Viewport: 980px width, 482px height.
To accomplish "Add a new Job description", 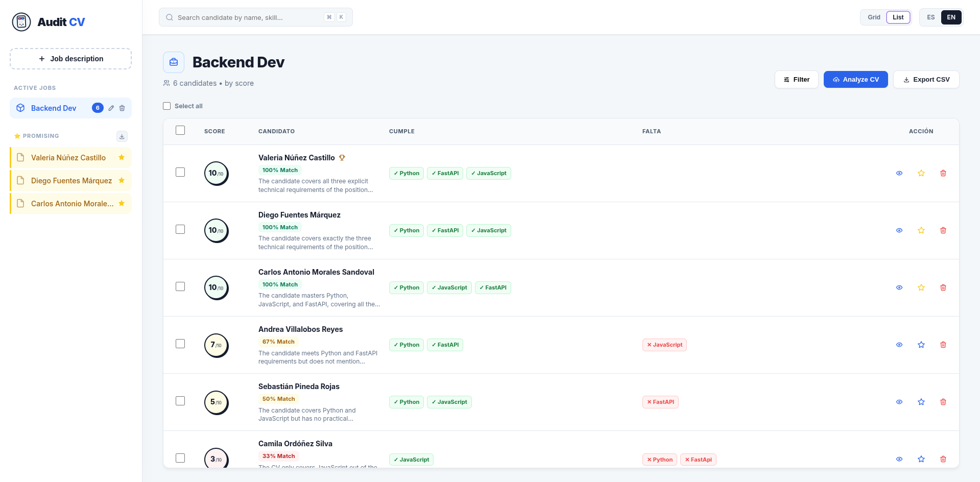I will coord(71,59).
